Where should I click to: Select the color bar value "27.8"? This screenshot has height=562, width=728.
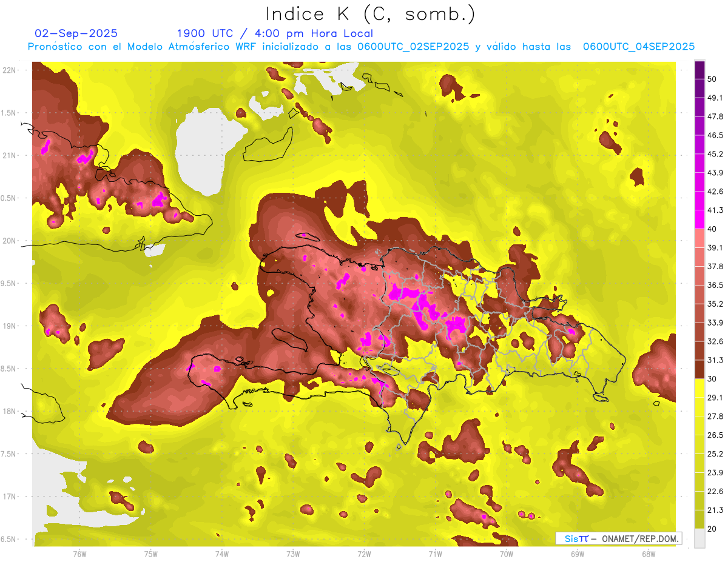click(x=715, y=416)
